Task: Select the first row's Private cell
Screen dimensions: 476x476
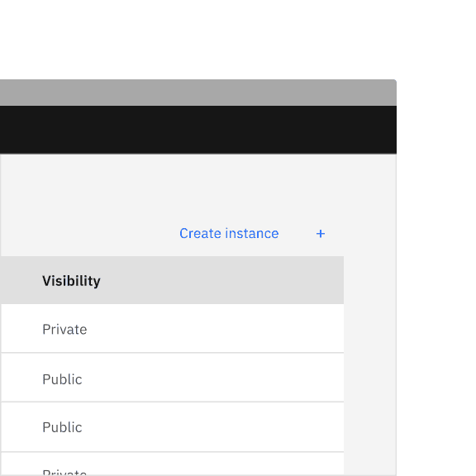Action: [64, 330]
